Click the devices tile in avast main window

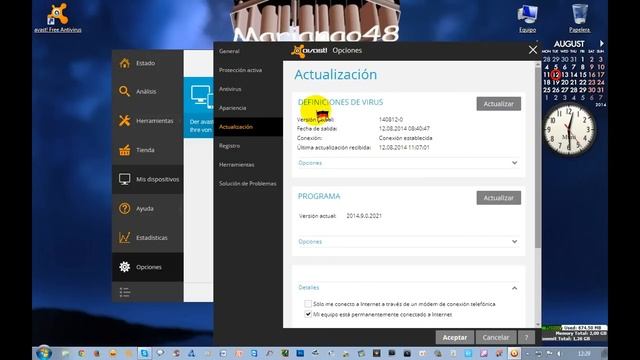pyautogui.click(x=199, y=108)
